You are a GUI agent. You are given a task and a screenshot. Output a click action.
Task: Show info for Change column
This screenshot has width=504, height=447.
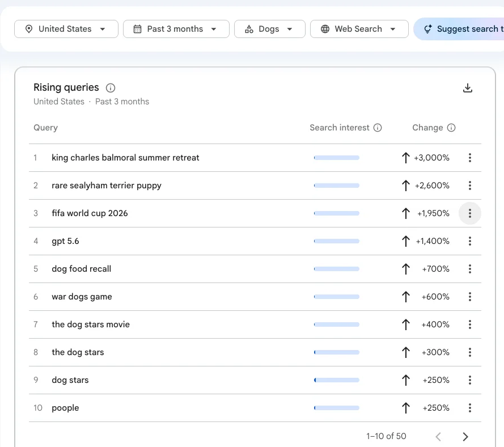[x=451, y=128]
